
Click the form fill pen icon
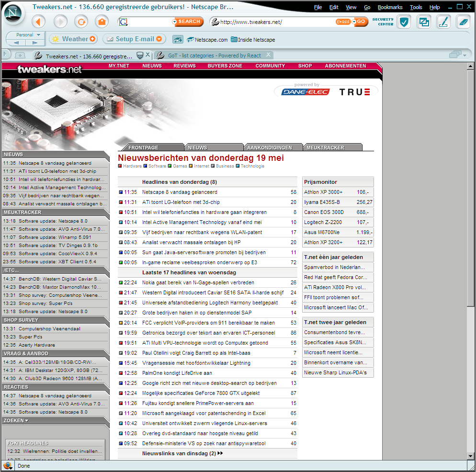point(443,22)
